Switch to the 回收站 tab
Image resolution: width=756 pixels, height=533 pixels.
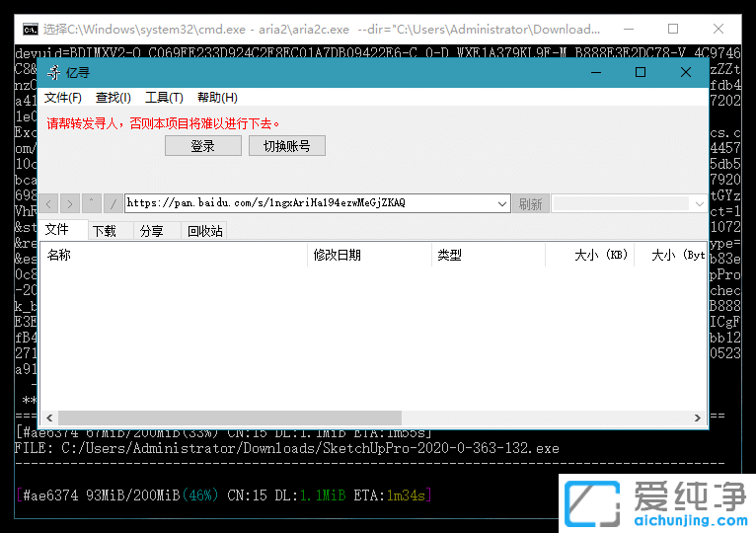[x=205, y=231]
